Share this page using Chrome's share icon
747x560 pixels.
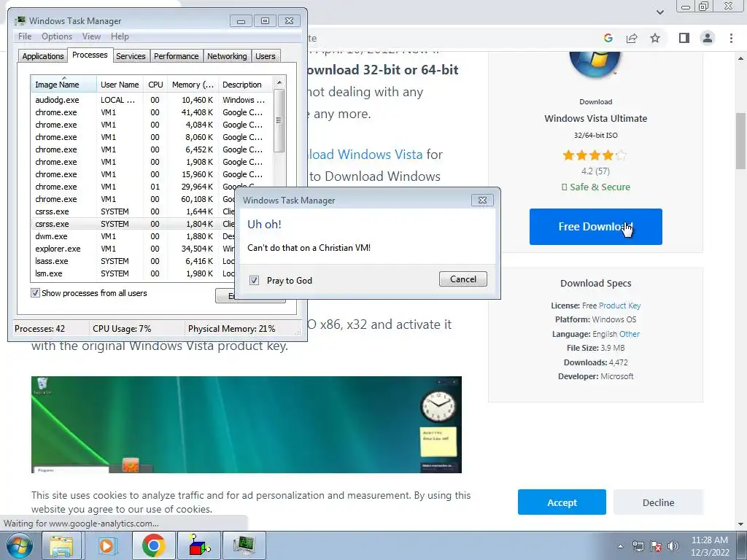(632, 38)
